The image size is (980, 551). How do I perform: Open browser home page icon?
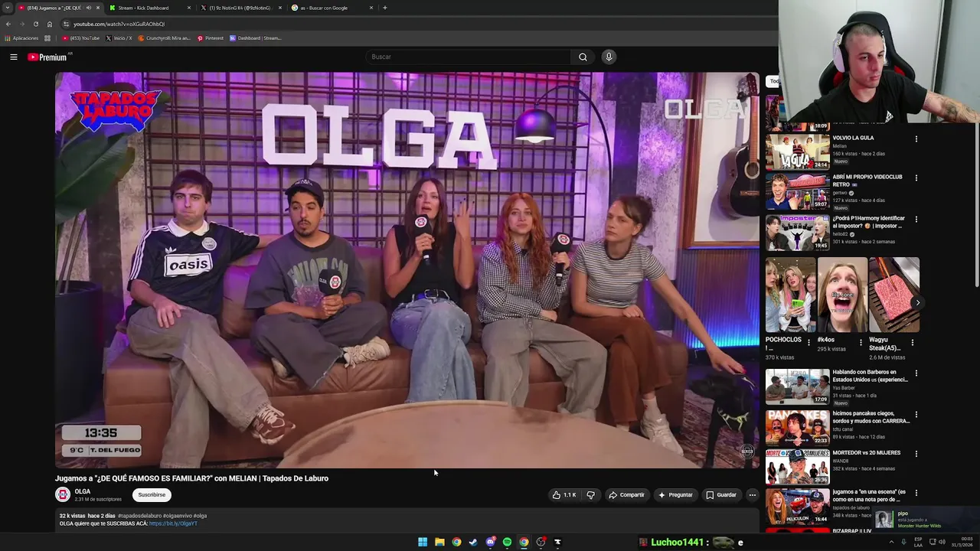[50, 24]
